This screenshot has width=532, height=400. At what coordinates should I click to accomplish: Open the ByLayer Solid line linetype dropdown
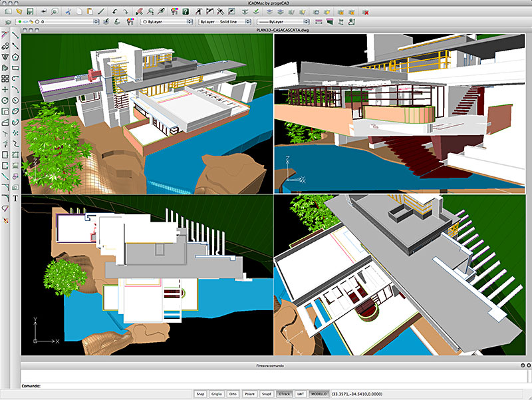pos(224,22)
